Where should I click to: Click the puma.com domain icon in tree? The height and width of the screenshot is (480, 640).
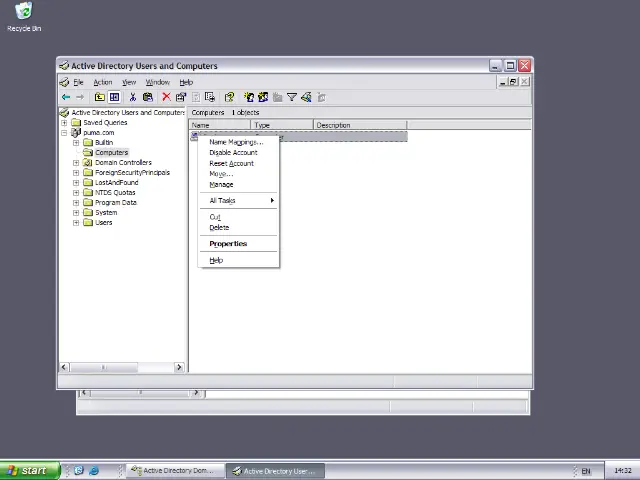pos(76,132)
